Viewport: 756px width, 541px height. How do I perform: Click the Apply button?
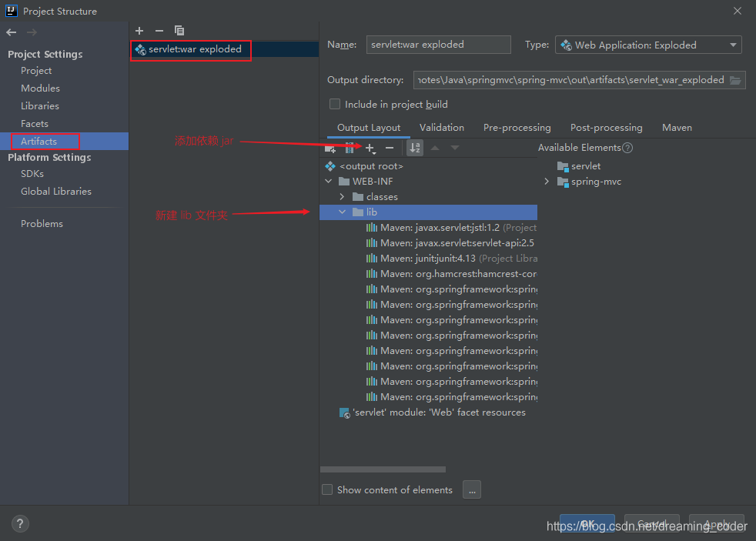717,523
